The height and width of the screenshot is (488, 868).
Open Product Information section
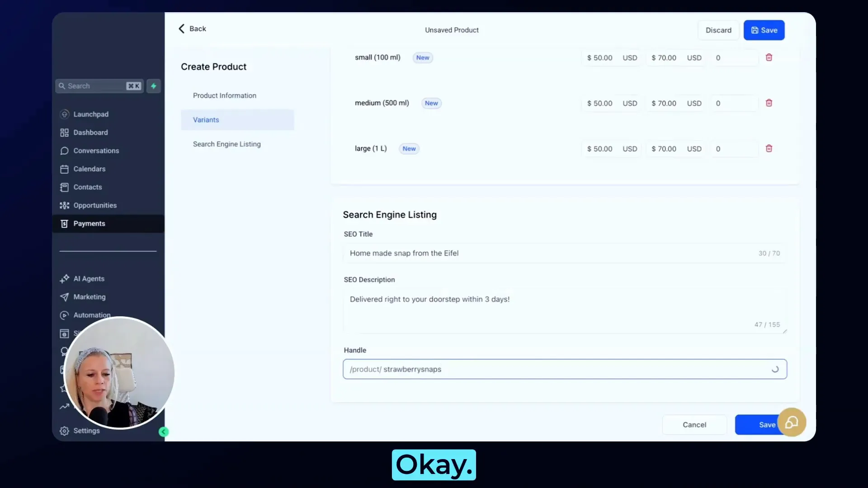click(x=224, y=95)
